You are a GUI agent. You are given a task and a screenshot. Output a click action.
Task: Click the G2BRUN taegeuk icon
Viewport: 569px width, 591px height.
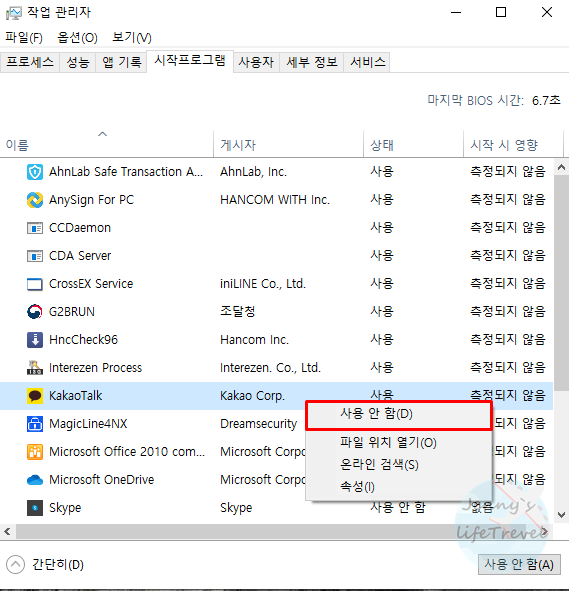(x=35, y=312)
